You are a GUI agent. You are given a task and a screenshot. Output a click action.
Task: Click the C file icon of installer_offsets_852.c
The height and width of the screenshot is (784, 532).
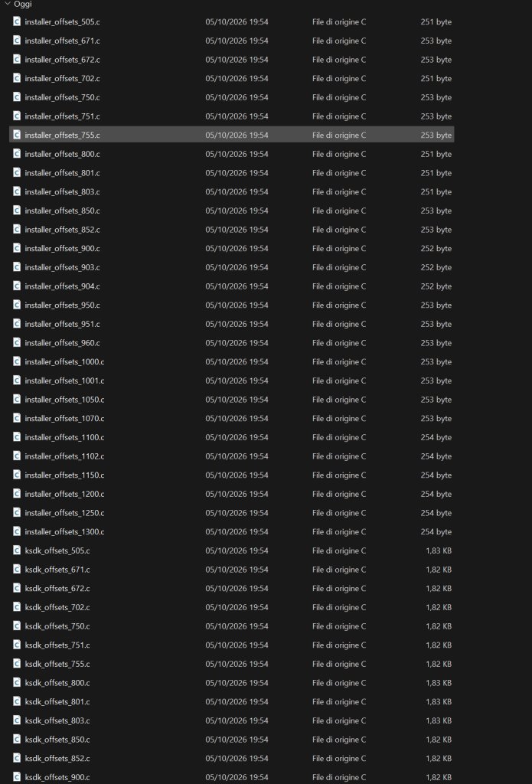(x=17, y=230)
